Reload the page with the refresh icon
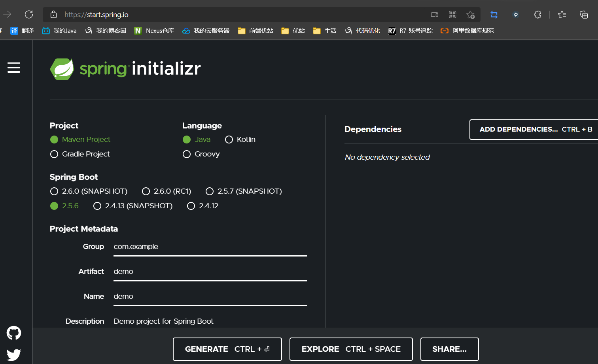The width and height of the screenshot is (598, 364). pyautogui.click(x=29, y=15)
